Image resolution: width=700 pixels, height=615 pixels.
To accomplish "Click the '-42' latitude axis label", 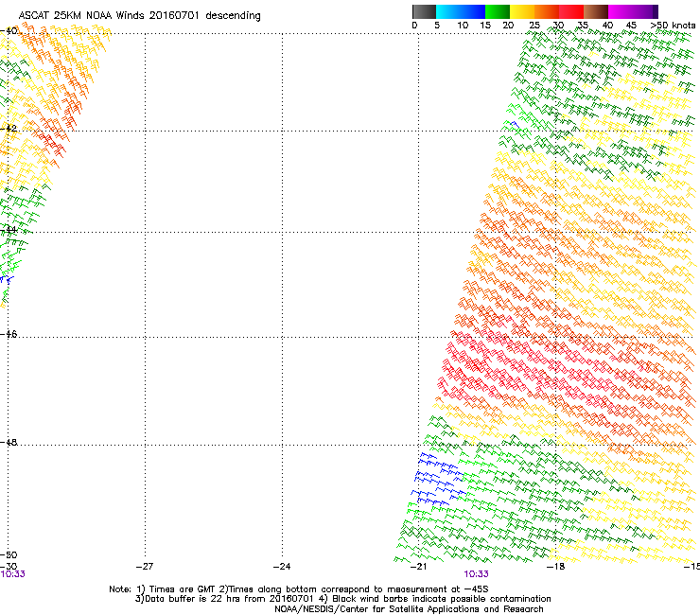I will point(9,128).
